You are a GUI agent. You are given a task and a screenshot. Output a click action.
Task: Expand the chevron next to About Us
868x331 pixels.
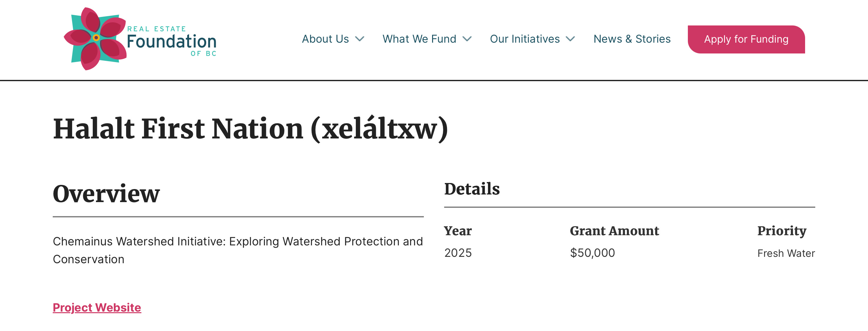(360, 39)
